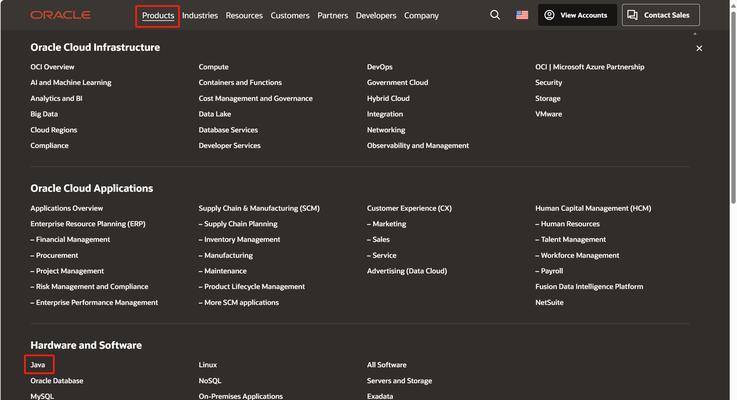Open the Compute link
737x400 pixels.
[x=213, y=67]
